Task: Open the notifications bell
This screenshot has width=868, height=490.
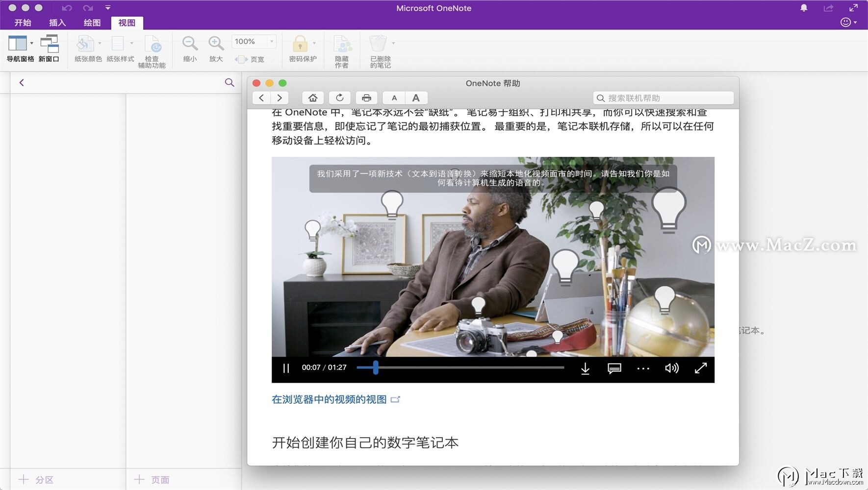Action: click(804, 8)
